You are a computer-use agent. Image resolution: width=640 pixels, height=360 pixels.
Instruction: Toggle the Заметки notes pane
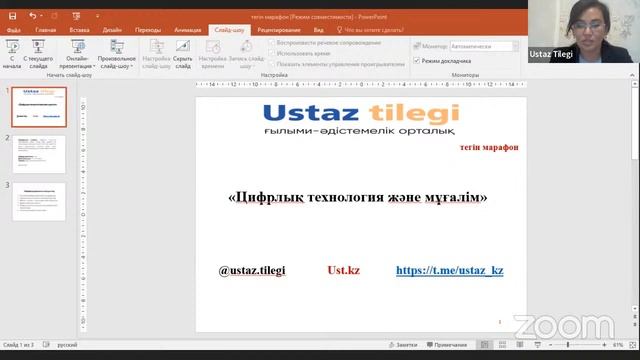[403, 345]
